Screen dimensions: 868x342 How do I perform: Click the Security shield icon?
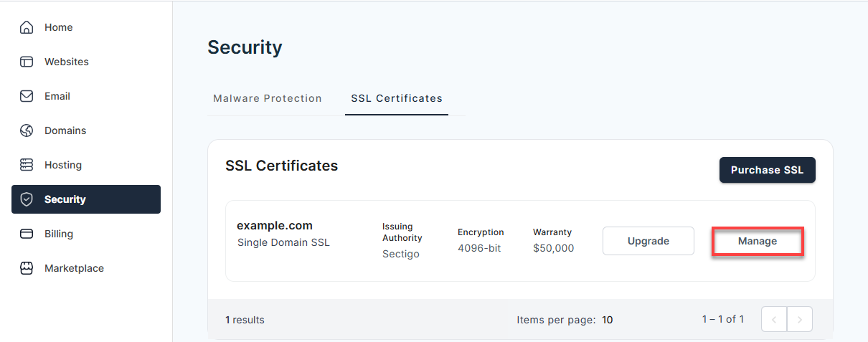pyautogui.click(x=27, y=199)
